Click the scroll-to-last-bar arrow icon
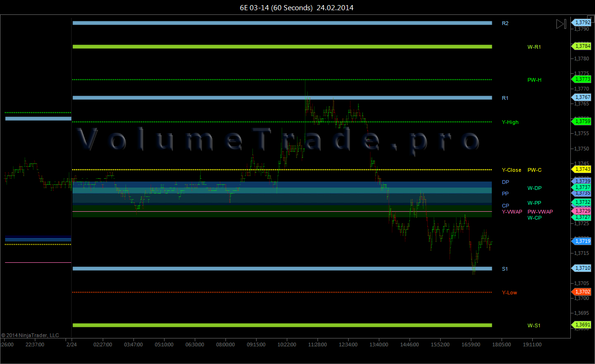 click(x=561, y=24)
